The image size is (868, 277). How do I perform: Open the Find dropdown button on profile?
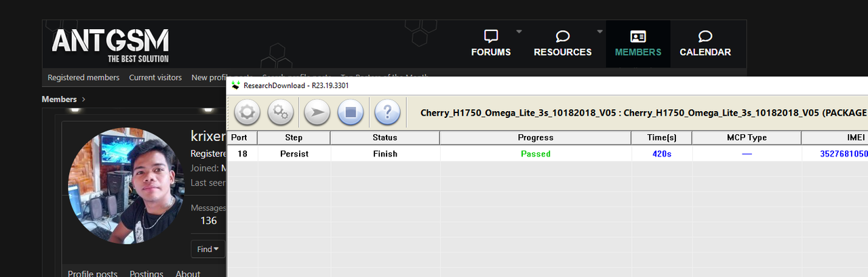208,249
